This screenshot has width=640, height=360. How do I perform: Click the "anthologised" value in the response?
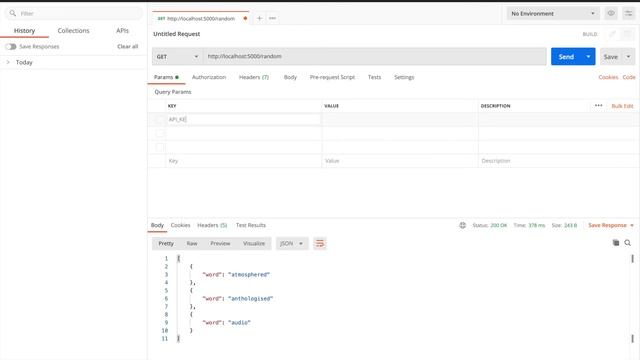[x=250, y=299]
